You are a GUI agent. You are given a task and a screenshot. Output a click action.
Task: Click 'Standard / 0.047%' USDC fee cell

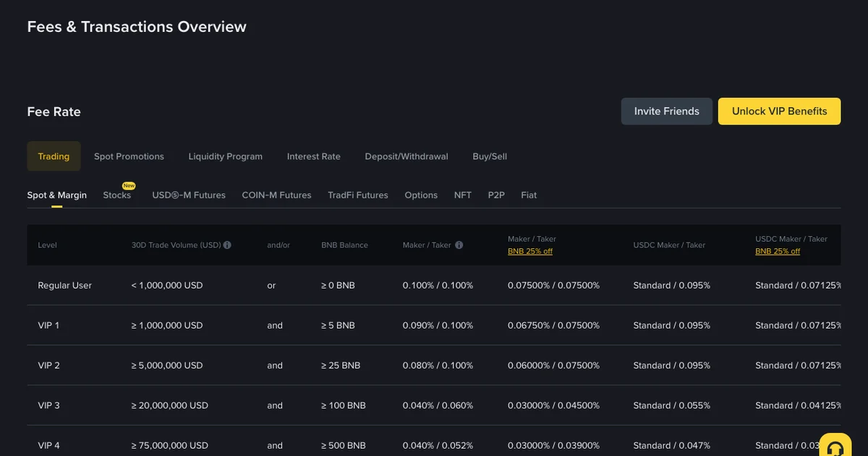[671, 446]
